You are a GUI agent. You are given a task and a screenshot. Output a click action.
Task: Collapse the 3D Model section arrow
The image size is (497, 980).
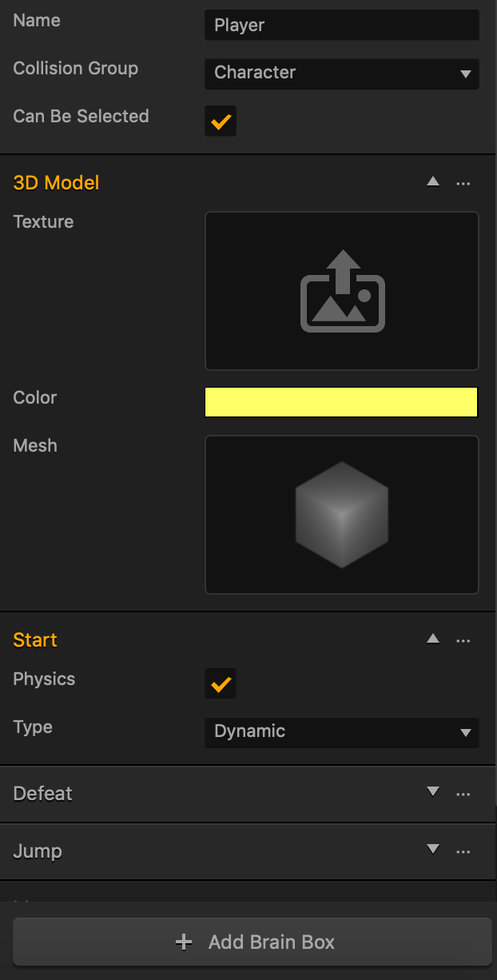pyautogui.click(x=433, y=181)
